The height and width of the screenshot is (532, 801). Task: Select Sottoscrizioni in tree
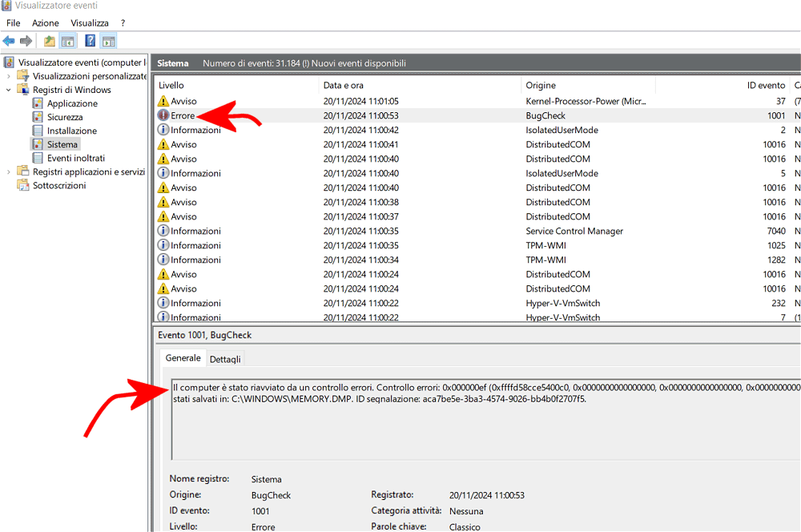59,186
